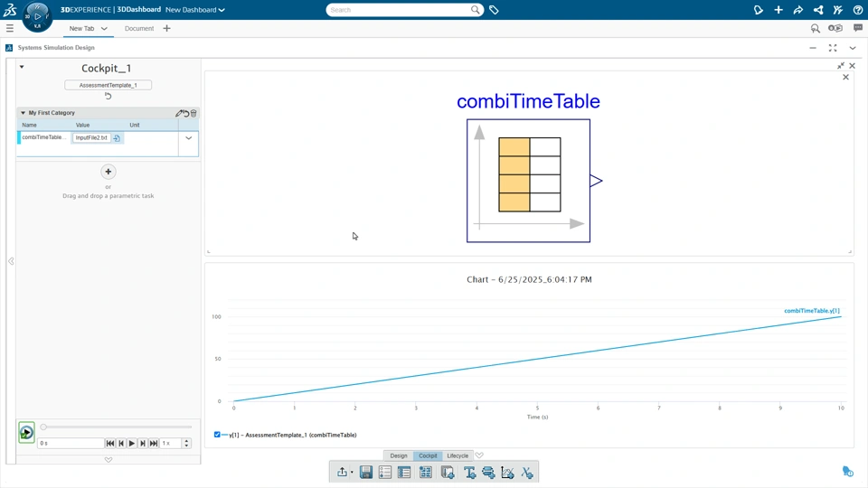Open the help question mark icon
Image resolution: width=868 pixels, height=488 pixels.
coord(858,10)
